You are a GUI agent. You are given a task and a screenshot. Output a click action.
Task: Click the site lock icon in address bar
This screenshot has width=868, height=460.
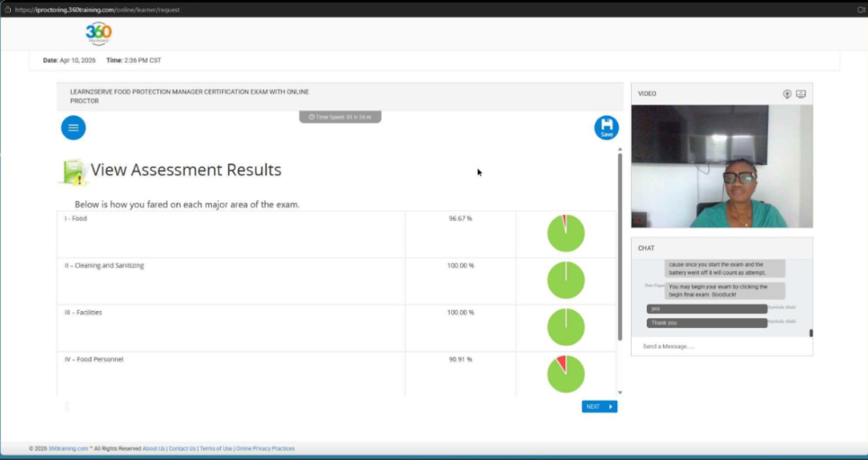pos(7,9)
